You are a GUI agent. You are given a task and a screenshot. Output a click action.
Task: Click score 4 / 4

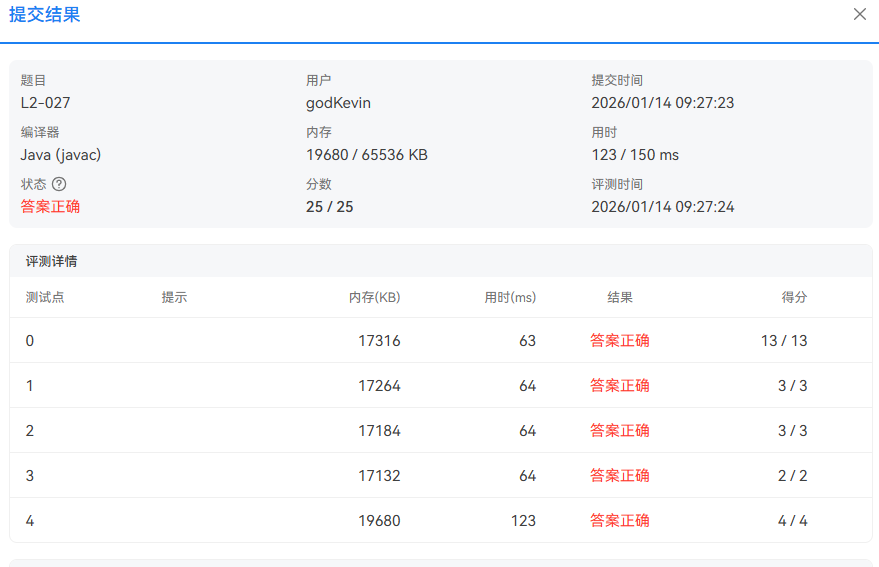793,521
